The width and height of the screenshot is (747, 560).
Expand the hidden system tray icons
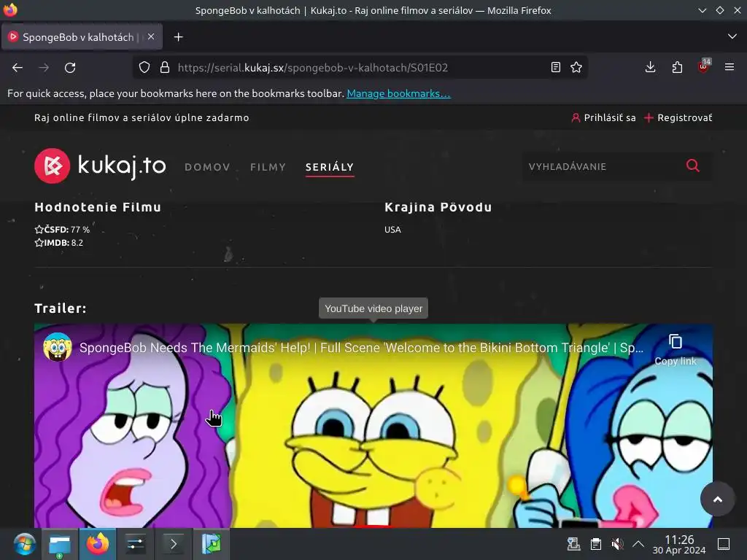point(638,544)
